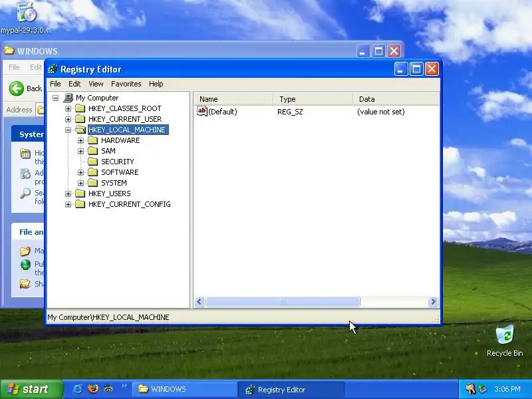Click the (Default) string value icon

tap(202, 111)
